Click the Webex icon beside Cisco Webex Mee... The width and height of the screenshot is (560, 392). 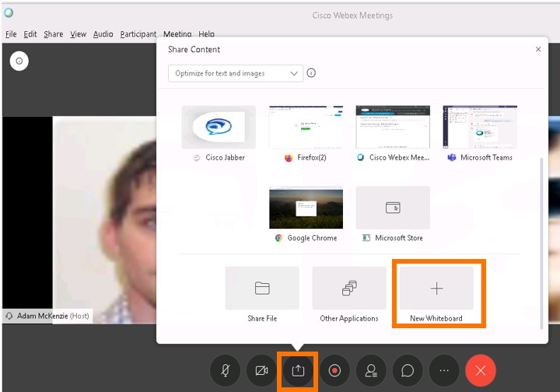[x=361, y=157]
